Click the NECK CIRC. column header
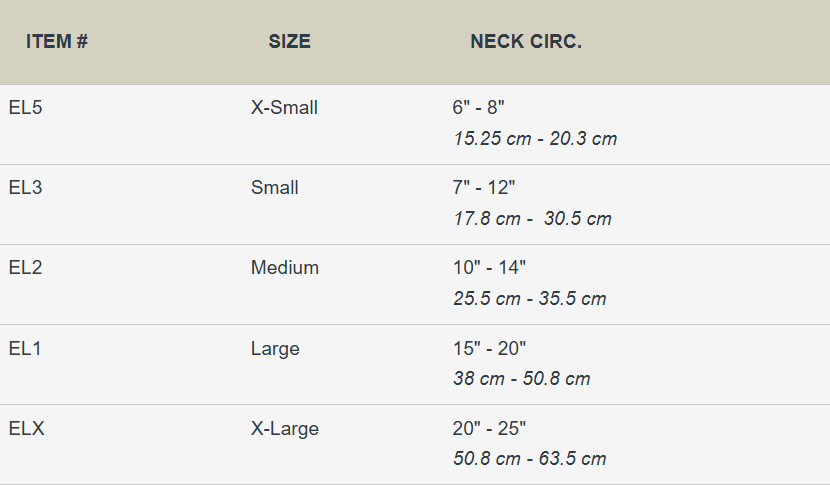830x485 pixels. coord(525,42)
